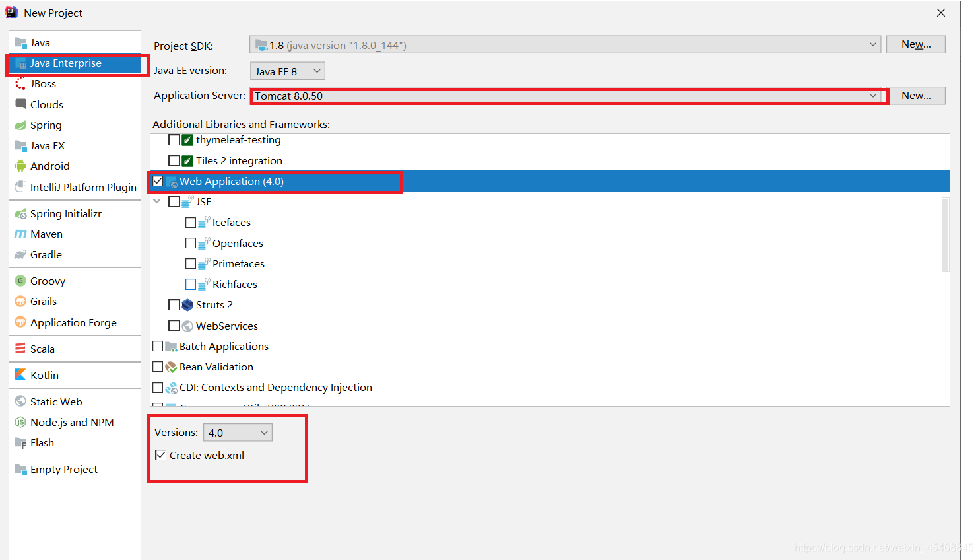Click the Flash project type icon
The image size is (980, 560).
pyautogui.click(x=20, y=443)
